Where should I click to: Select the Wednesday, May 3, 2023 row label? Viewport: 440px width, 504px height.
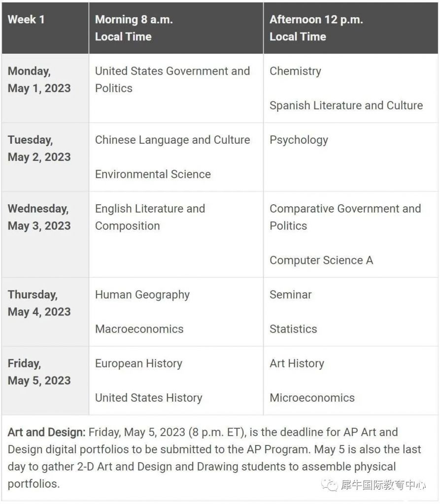(x=39, y=217)
